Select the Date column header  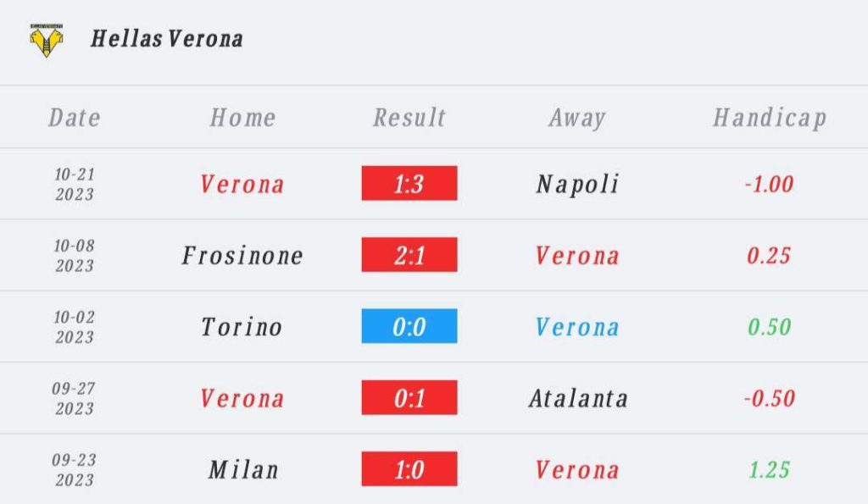[75, 117]
